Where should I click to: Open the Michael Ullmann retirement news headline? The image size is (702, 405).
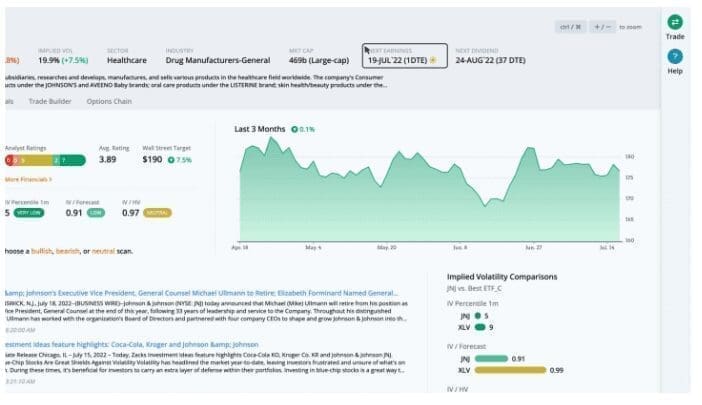pos(200,283)
